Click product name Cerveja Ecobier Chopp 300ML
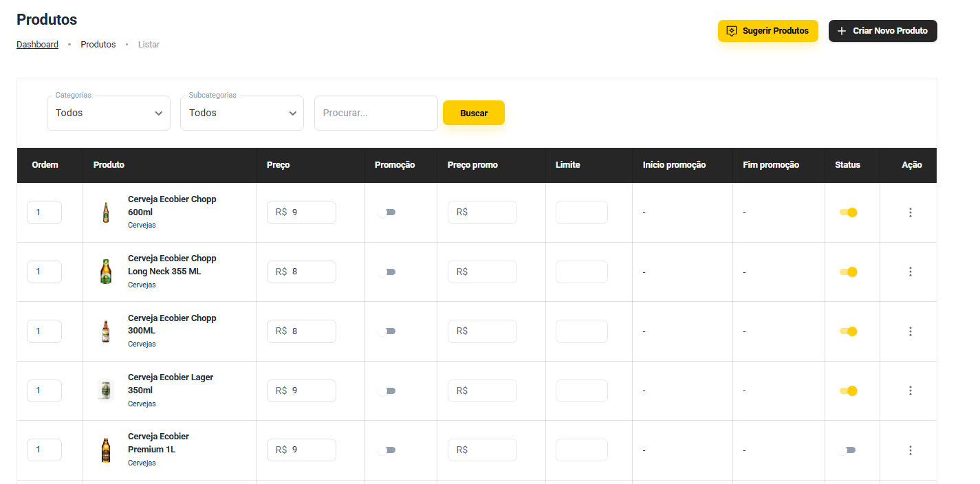Screen dimensions: 980x484 pyautogui.click(x=172, y=324)
